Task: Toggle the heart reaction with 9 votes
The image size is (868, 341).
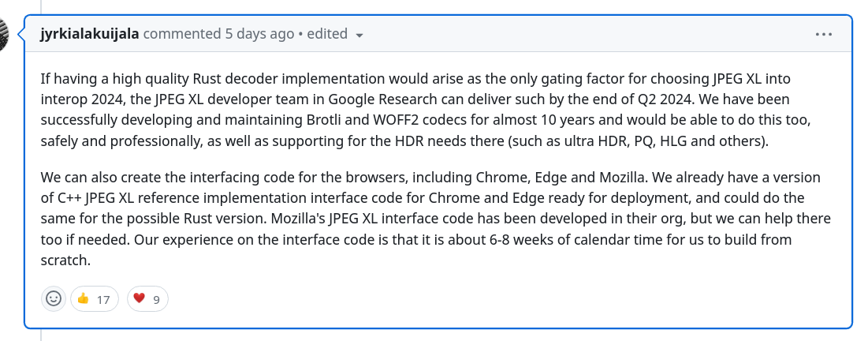Action: [147, 299]
